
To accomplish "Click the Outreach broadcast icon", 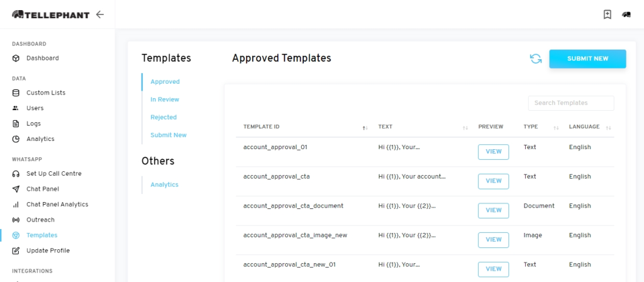I will pos(16,220).
